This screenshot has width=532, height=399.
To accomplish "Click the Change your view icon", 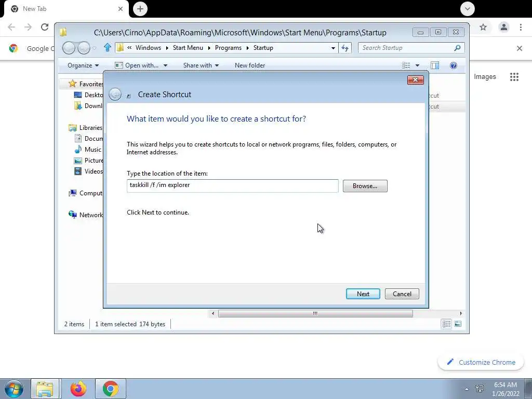I will click(406, 65).
